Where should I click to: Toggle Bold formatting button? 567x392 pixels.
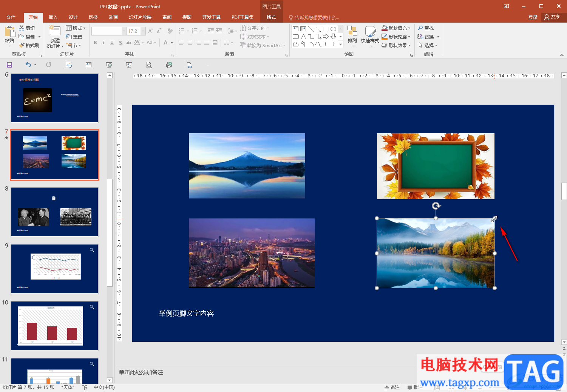click(95, 43)
